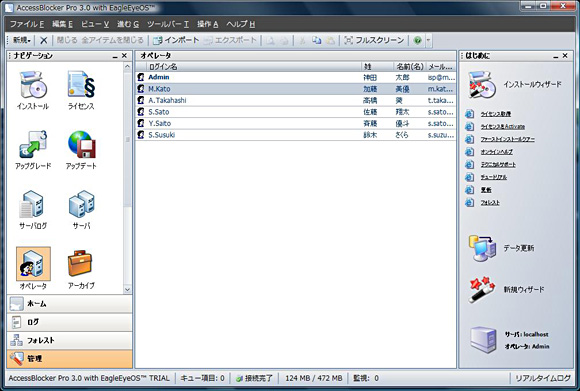
Task: Open the テクニカルサポート link
Action: pos(498,165)
